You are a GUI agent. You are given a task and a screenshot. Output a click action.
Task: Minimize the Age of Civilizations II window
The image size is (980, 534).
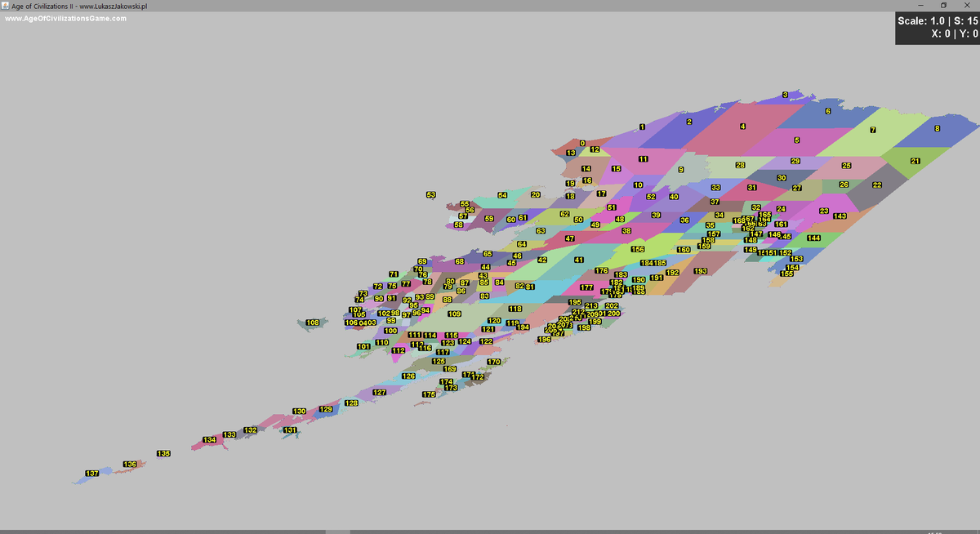(920, 6)
